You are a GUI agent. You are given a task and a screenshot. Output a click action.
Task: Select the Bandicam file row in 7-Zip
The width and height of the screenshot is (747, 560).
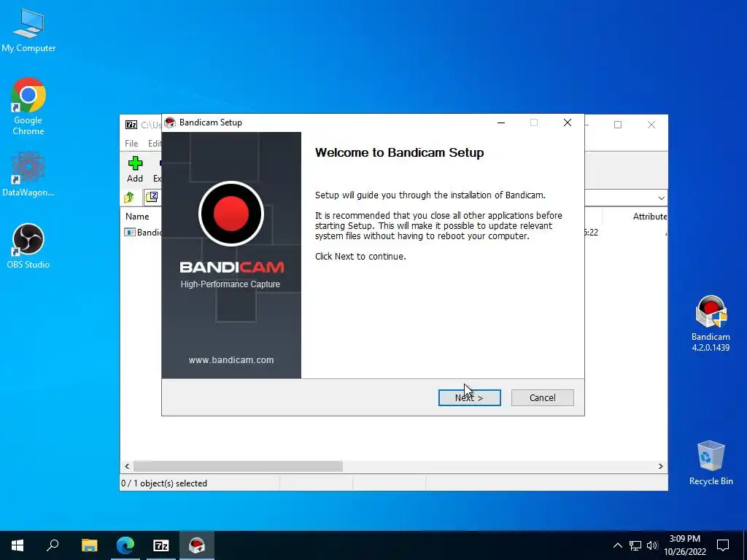point(143,233)
